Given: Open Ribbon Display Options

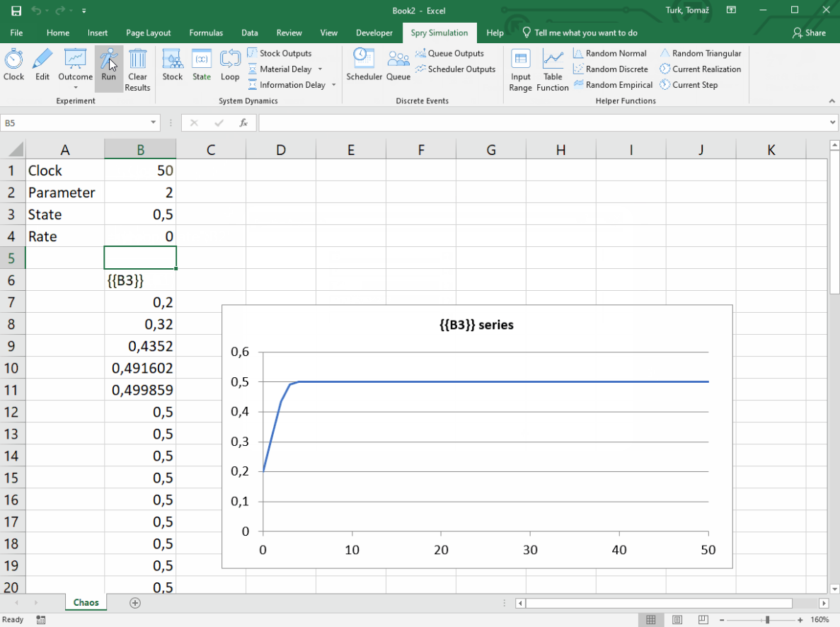Looking at the screenshot, I should tap(731, 10).
